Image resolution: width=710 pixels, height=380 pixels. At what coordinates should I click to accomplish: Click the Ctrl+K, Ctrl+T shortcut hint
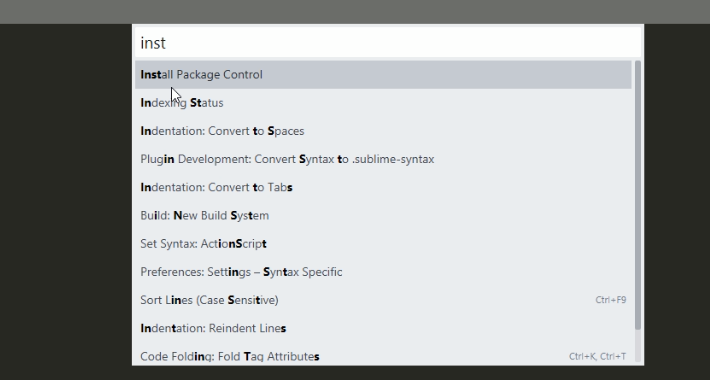coord(598,356)
